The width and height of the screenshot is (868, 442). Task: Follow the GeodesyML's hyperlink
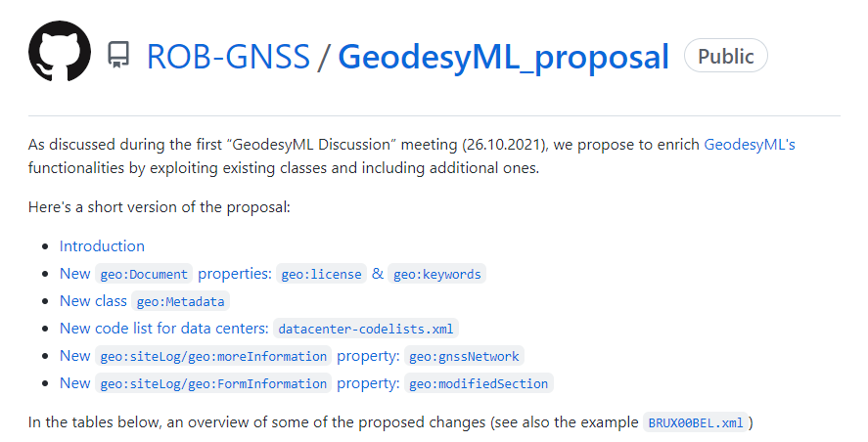750,144
